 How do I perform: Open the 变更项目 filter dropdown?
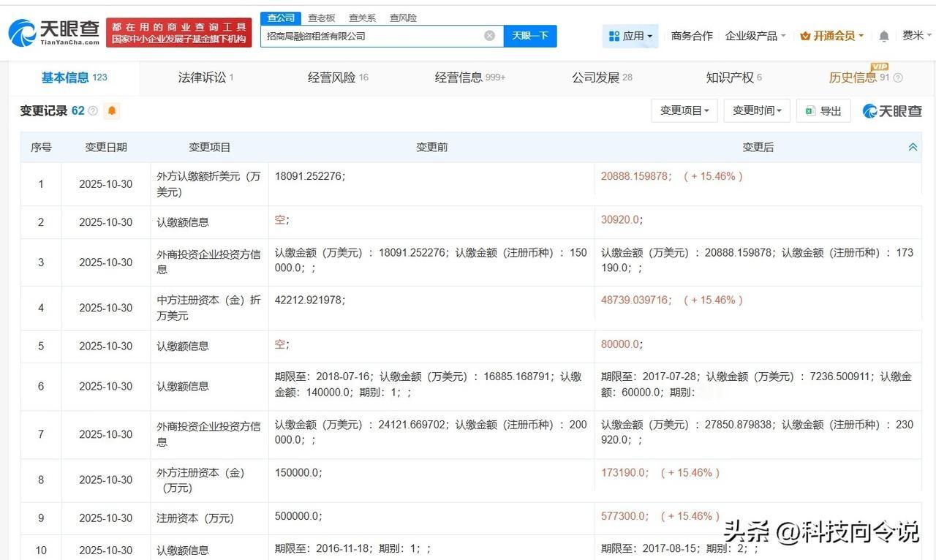pyautogui.click(x=684, y=110)
